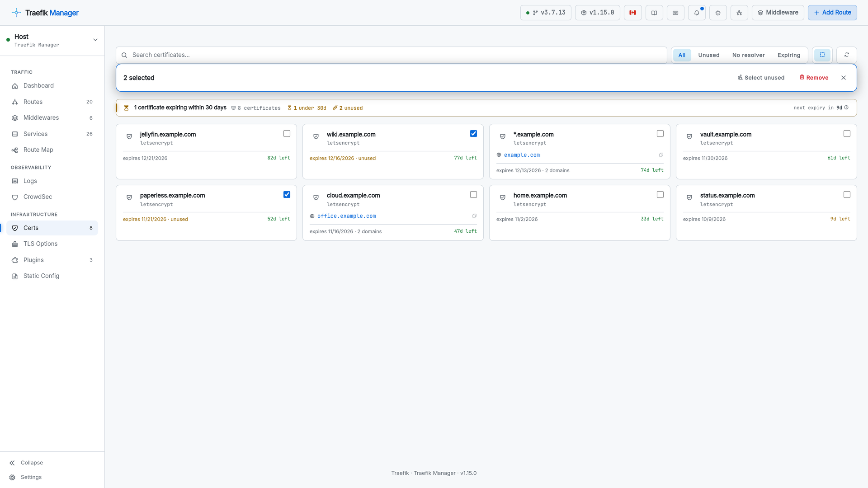Open the v3.7.13 version badge
The width and height of the screenshot is (868, 488).
[x=546, y=13]
